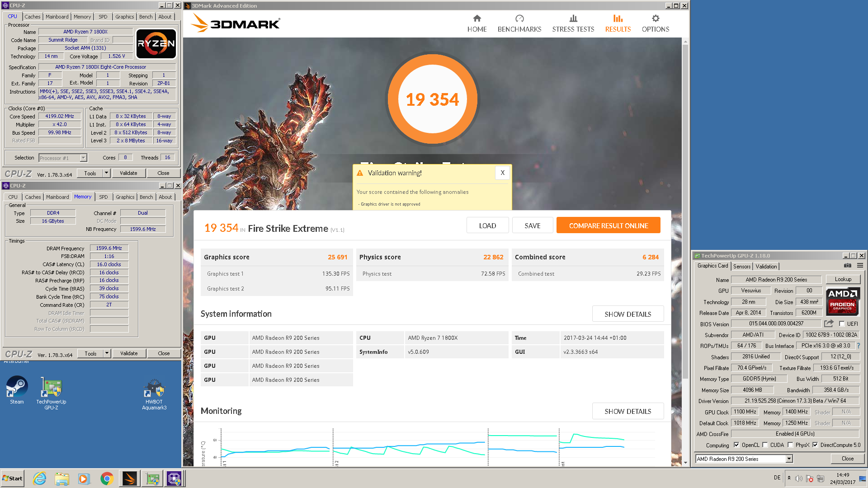Click the 3DMARK logo
The image size is (868, 488).
click(x=235, y=23)
